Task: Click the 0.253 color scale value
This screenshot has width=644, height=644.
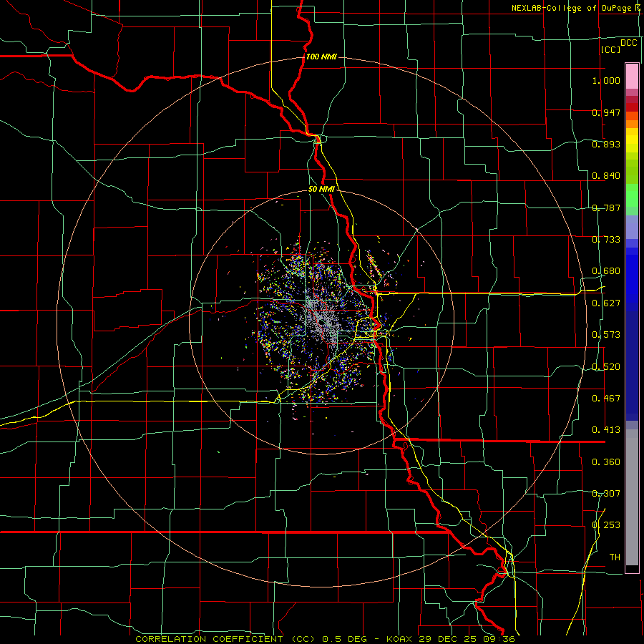Action: point(606,525)
